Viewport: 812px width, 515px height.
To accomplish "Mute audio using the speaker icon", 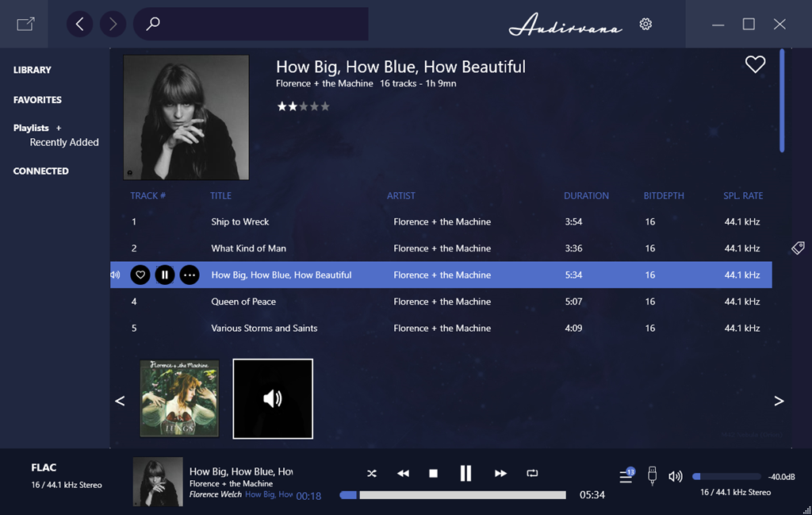I will 675,476.
